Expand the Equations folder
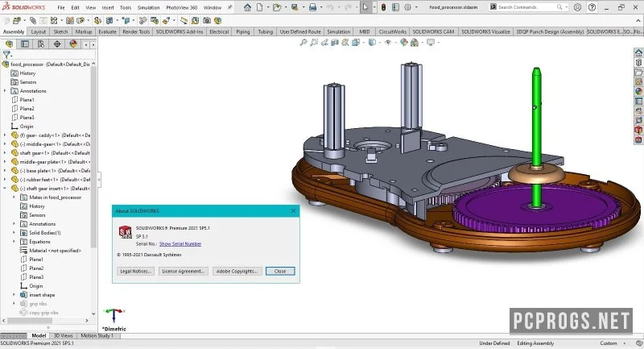This screenshot has height=349, width=644. point(14,242)
